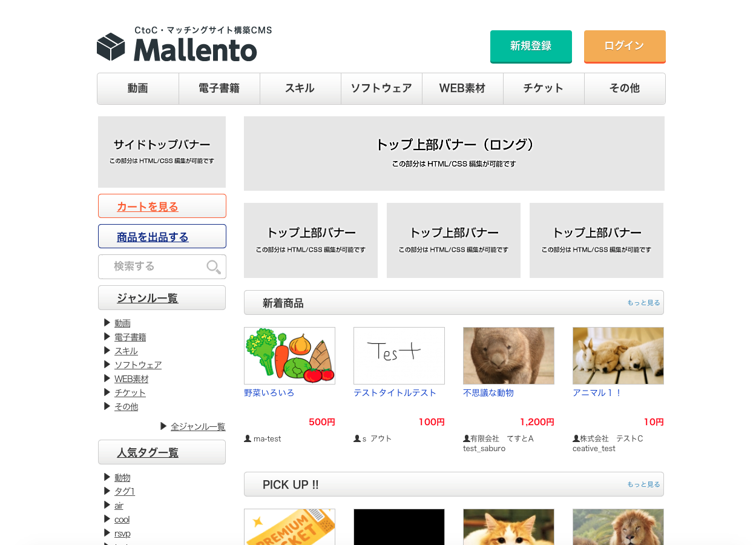Click the search magnifier icon
This screenshot has width=756, height=545.
[x=213, y=267]
